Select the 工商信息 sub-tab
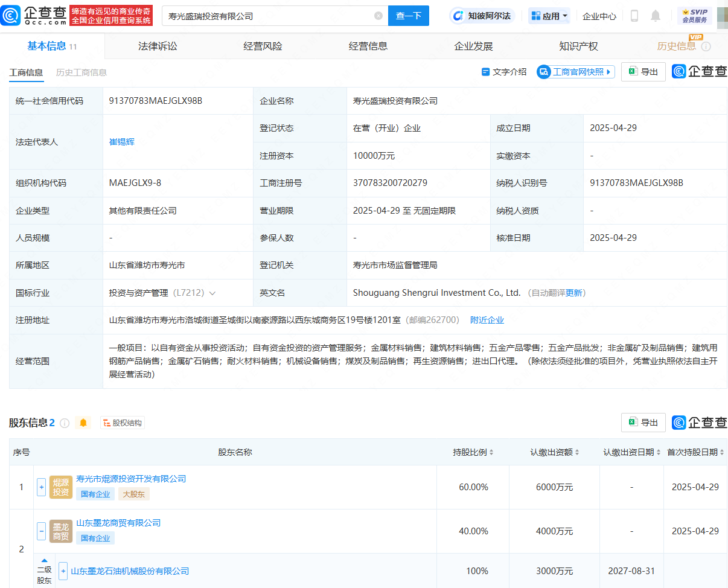 [x=26, y=72]
